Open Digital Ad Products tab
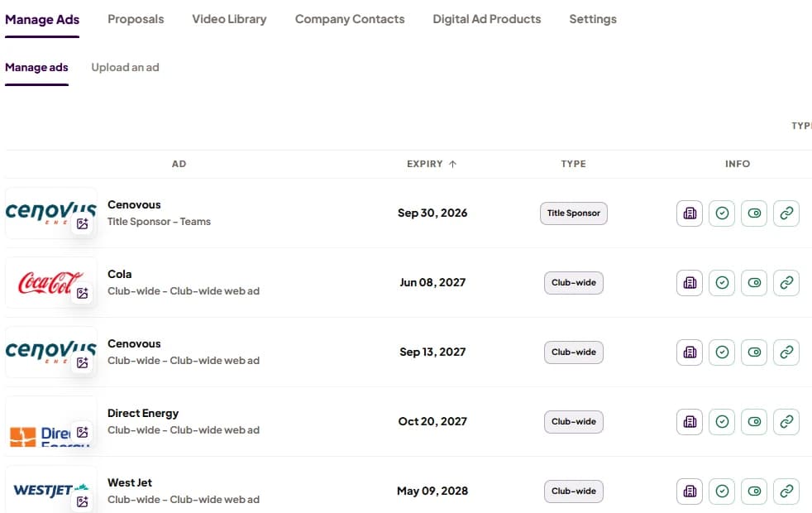This screenshot has height=513, width=812. (487, 19)
